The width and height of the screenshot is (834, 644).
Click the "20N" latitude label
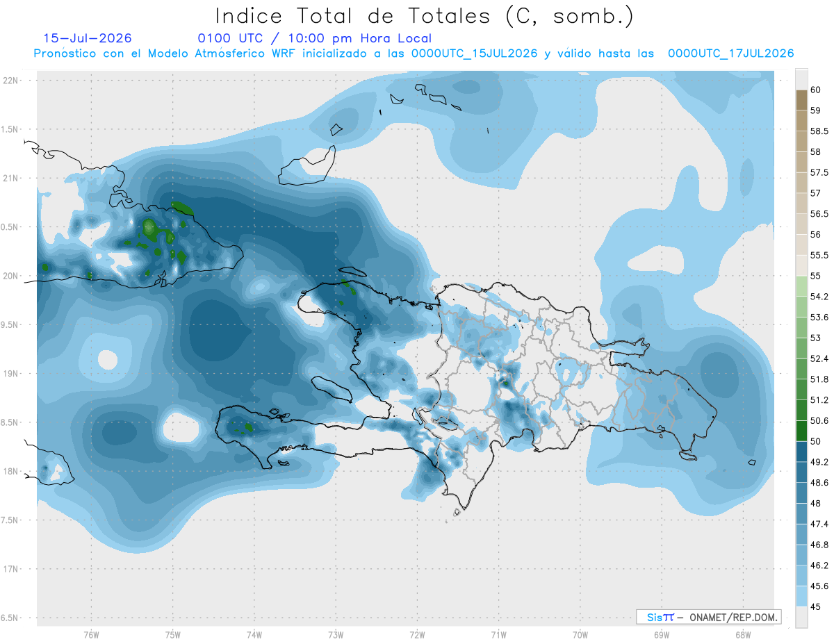[11, 276]
